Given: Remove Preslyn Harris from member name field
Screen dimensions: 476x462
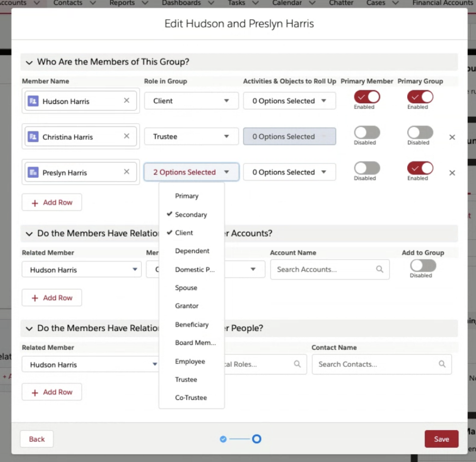Looking at the screenshot, I should [x=126, y=172].
